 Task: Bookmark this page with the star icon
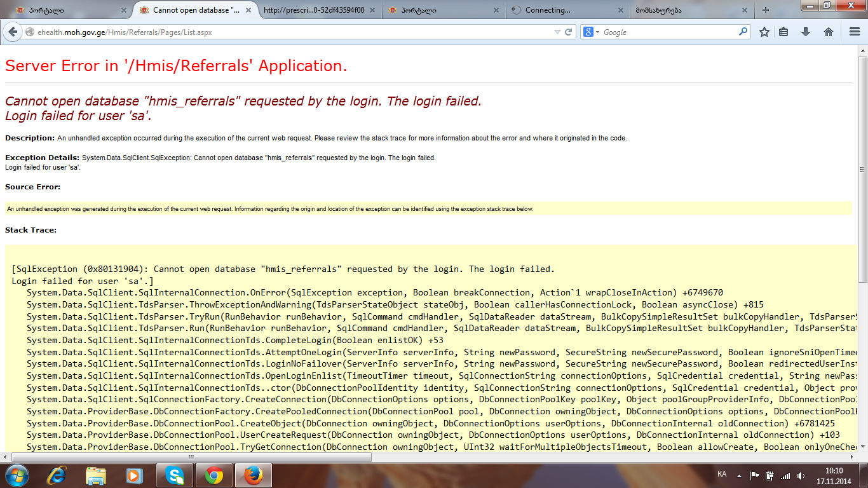coord(764,32)
